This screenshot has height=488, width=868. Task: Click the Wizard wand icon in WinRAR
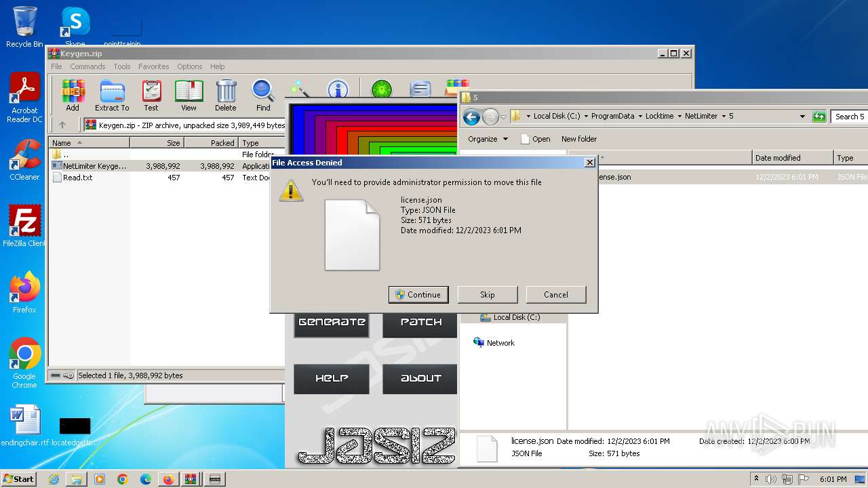click(300, 89)
